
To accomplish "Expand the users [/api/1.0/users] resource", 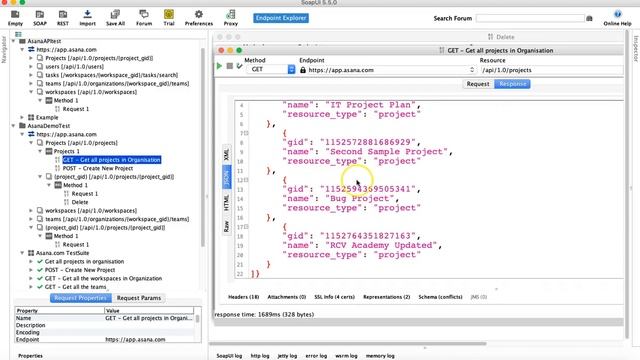I will point(31,67).
